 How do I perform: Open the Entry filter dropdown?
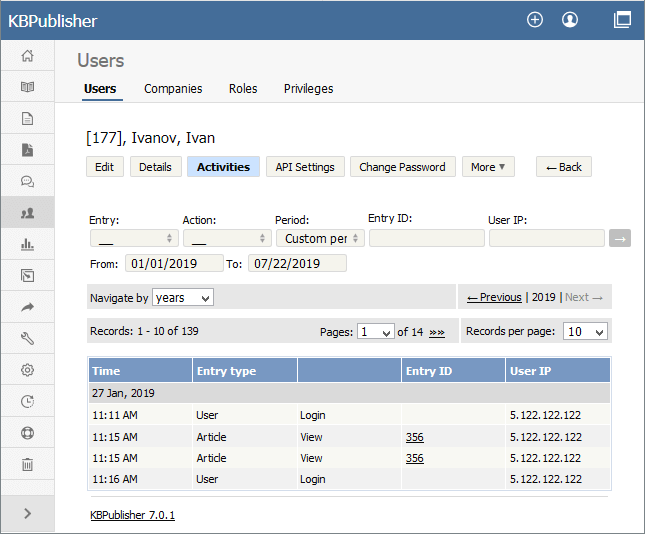134,238
